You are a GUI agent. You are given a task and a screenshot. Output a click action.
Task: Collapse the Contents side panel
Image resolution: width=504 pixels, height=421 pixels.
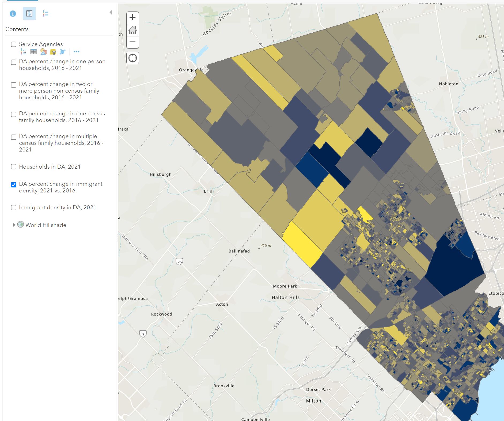111,12
